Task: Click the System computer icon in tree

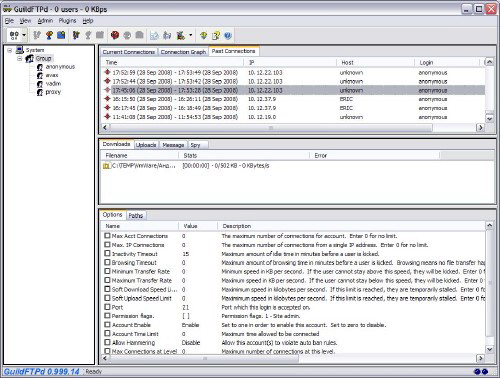Action: (20, 50)
